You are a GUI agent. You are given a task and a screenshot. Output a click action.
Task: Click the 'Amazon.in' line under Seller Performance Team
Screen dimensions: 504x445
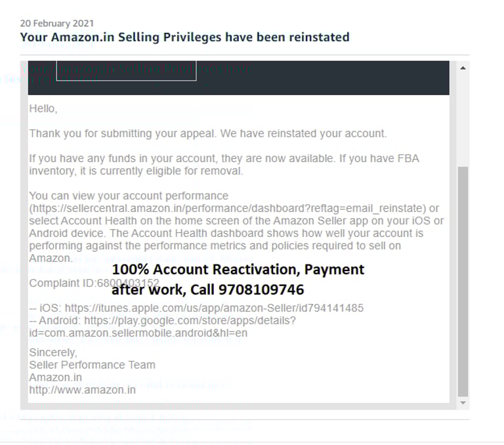pos(56,377)
